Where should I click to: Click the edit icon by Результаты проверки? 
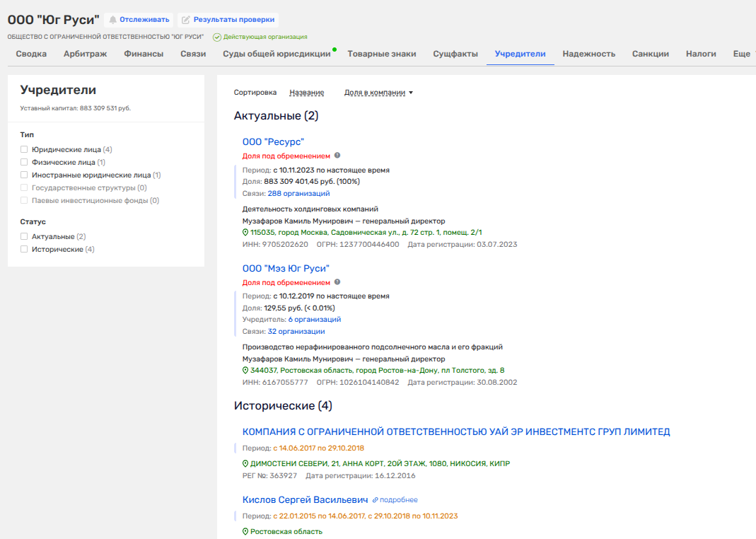185,20
